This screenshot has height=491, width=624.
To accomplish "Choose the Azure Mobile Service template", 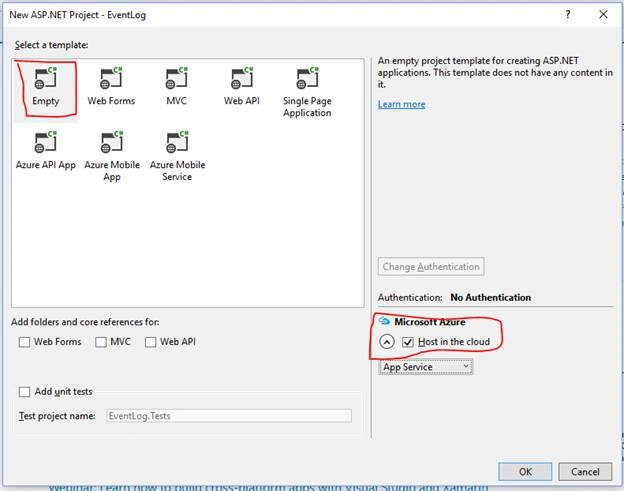I will coord(177,156).
